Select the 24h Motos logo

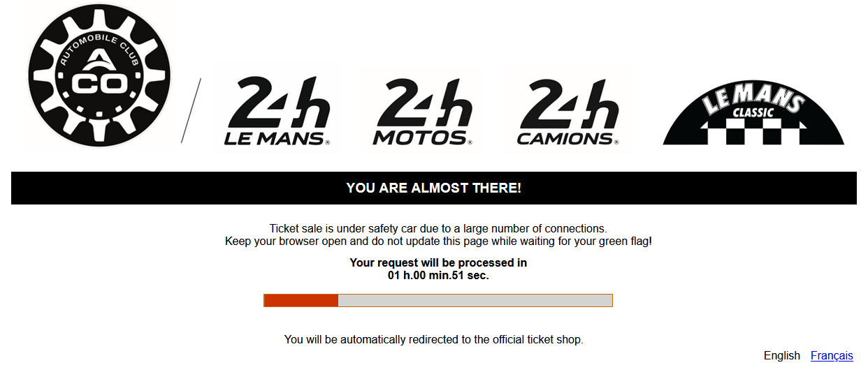(422, 110)
